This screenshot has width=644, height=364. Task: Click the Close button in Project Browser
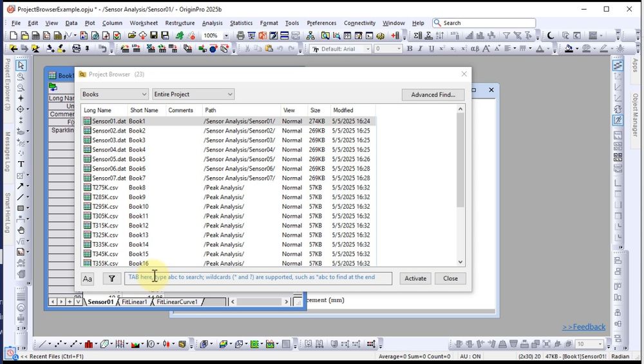450,278
